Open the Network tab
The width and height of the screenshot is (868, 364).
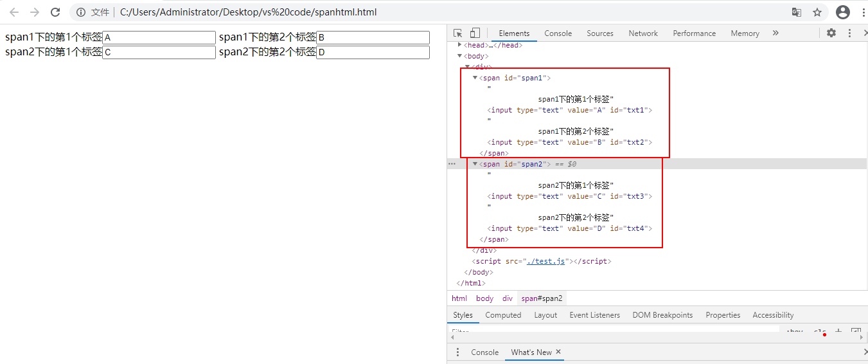(x=643, y=33)
